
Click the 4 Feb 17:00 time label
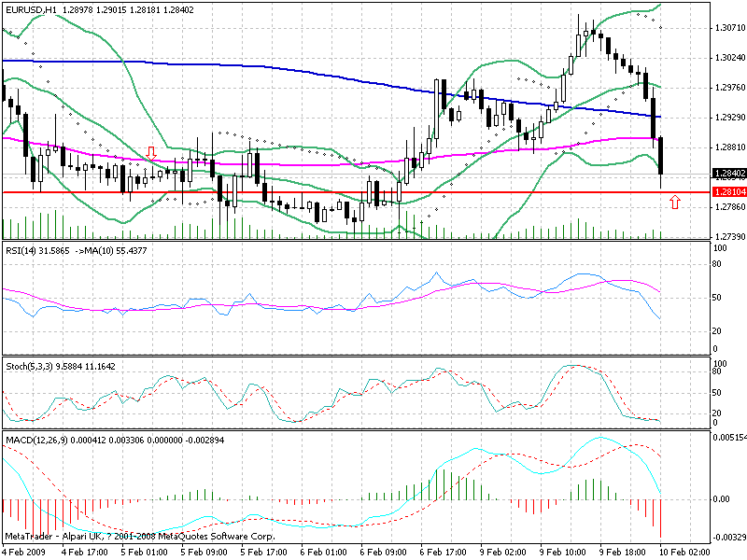[x=84, y=553]
